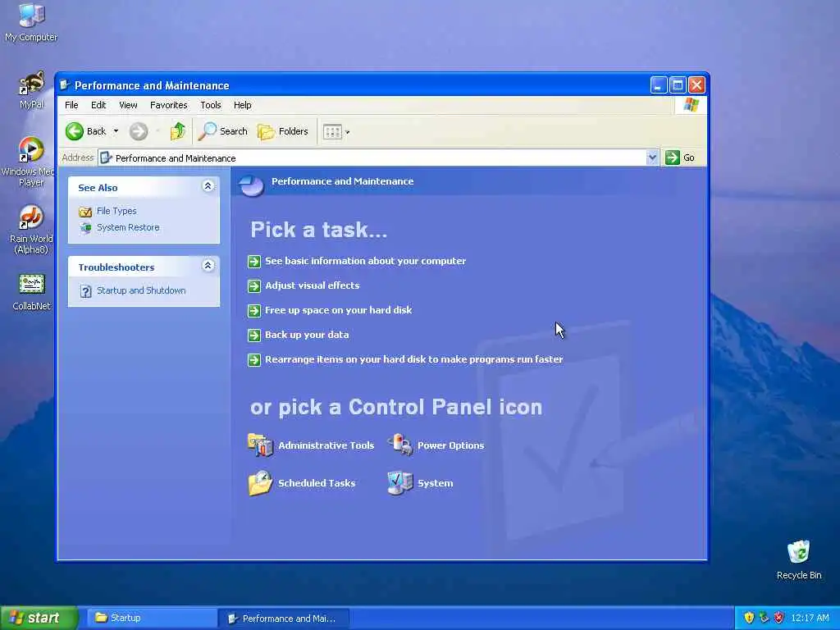Click the network connection tray icon
This screenshot has width=840, height=630.
(764, 618)
